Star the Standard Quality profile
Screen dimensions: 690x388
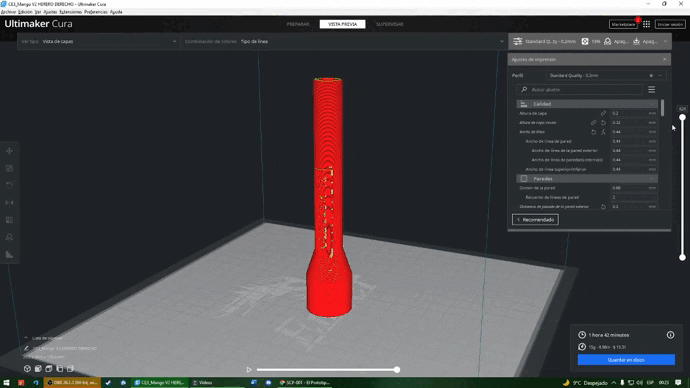(x=651, y=76)
